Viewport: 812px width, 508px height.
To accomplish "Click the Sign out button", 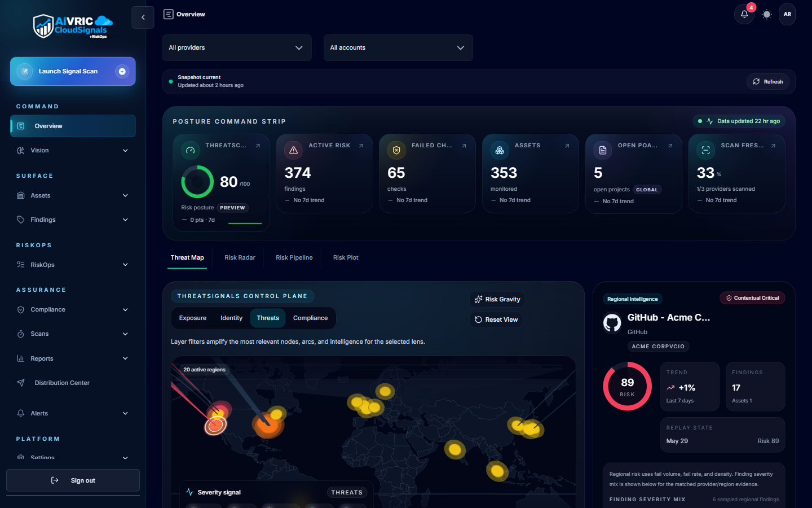I will (73, 480).
